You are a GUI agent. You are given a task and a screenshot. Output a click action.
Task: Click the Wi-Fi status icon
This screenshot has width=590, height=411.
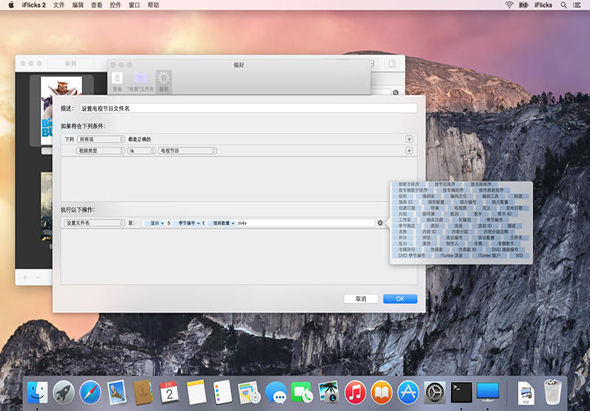click(509, 5)
